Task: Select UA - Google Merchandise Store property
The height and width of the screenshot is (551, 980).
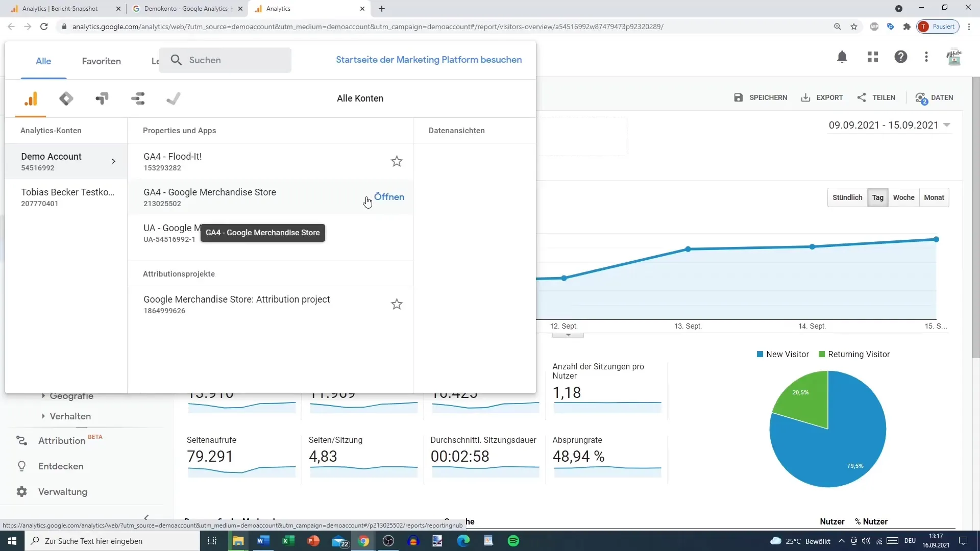Action: click(270, 233)
